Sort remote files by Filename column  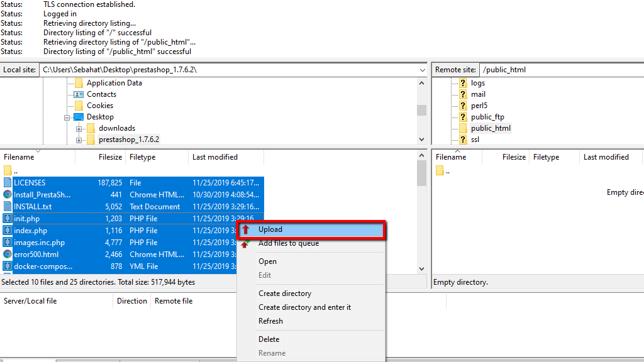457,157
